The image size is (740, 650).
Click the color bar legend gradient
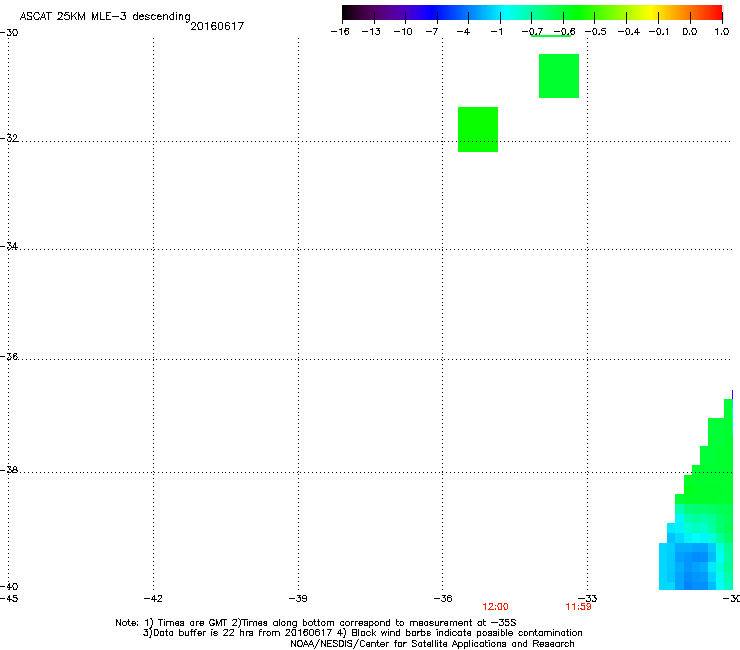pyautogui.click(x=532, y=13)
